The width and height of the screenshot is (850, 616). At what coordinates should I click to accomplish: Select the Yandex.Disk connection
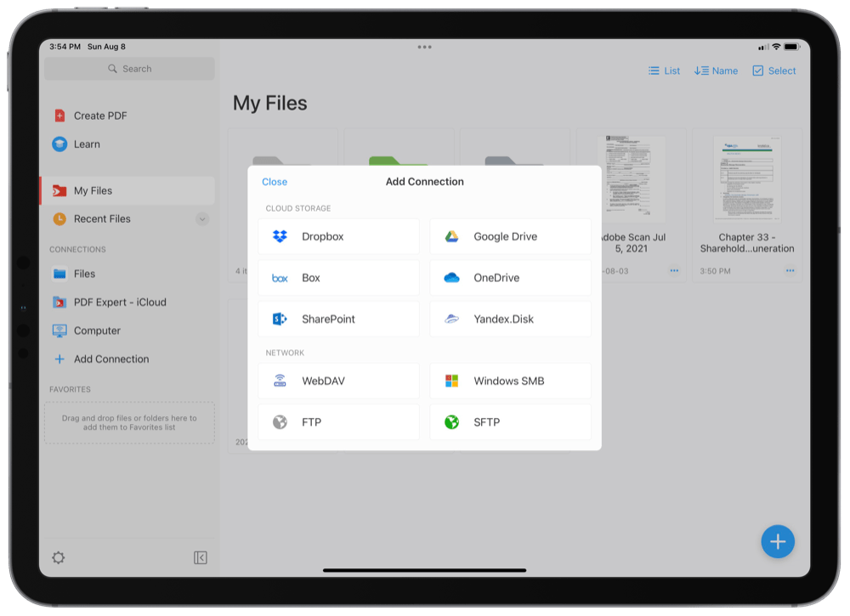pyautogui.click(x=510, y=319)
